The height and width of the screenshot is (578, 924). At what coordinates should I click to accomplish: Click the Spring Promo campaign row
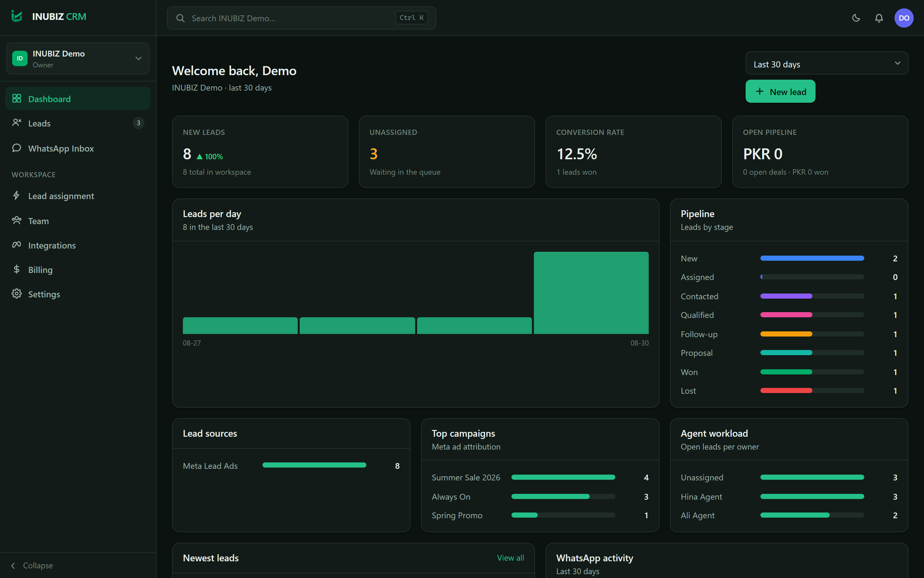(540, 515)
